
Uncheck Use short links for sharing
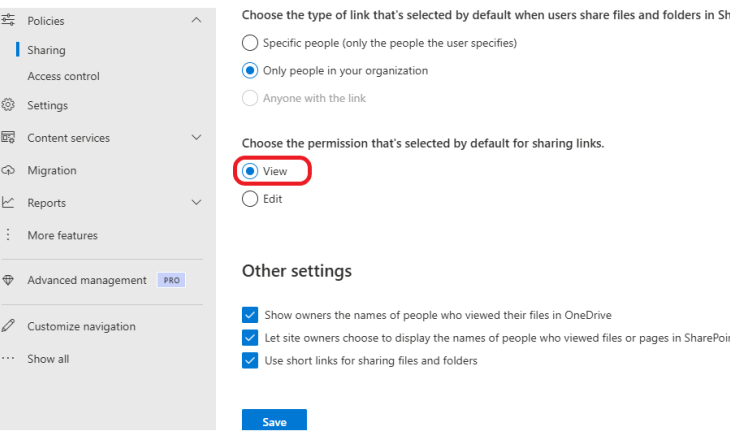(x=250, y=360)
